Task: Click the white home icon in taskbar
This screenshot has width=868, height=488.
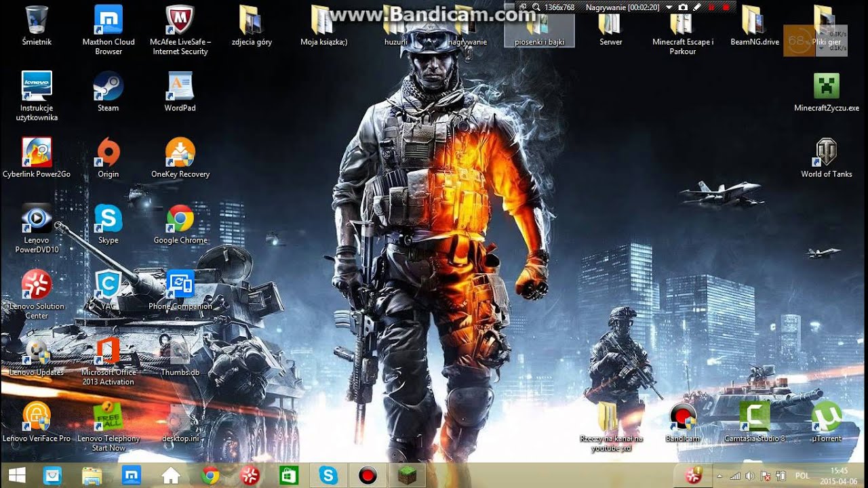Action: tap(170, 475)
